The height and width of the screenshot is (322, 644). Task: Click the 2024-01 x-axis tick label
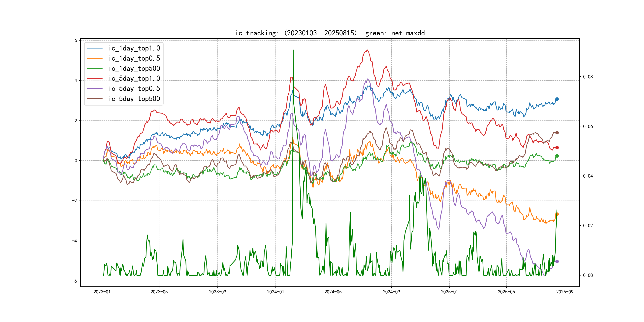(275, 292)
